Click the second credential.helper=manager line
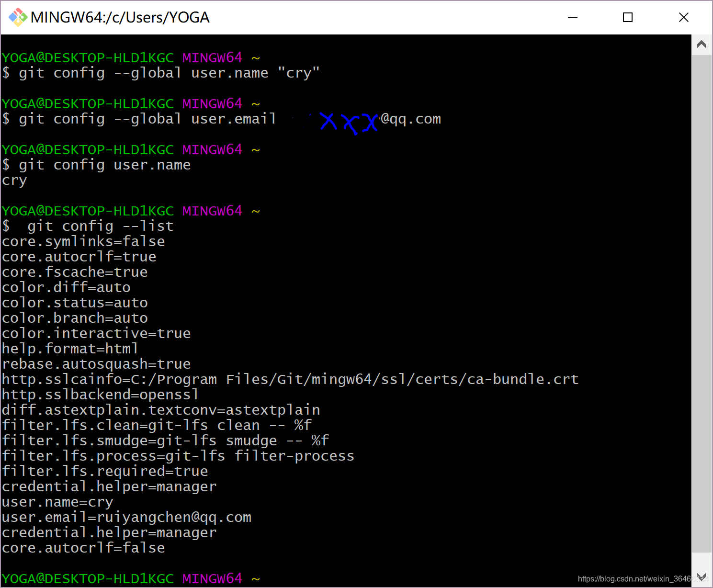 point(110,533)
